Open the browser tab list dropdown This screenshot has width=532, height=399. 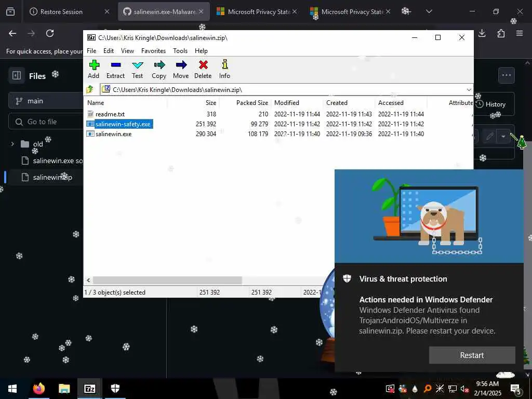429,11
